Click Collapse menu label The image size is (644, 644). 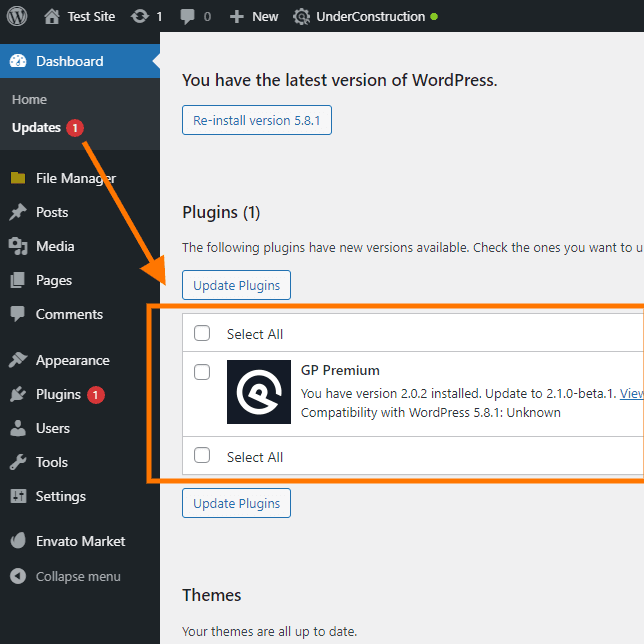(78, 577)
